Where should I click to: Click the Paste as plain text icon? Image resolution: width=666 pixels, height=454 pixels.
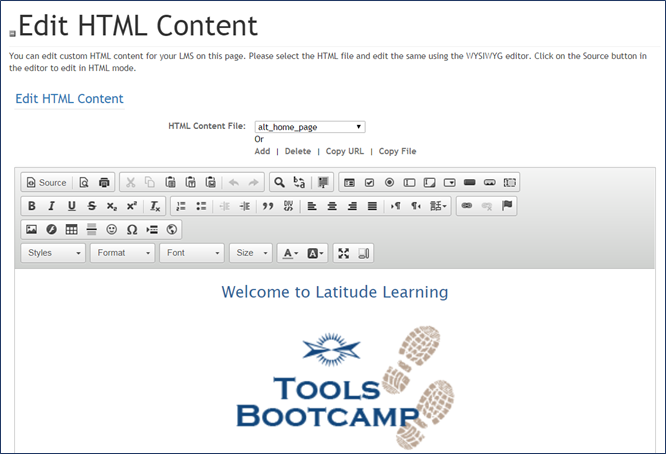[x=190, y=182]
